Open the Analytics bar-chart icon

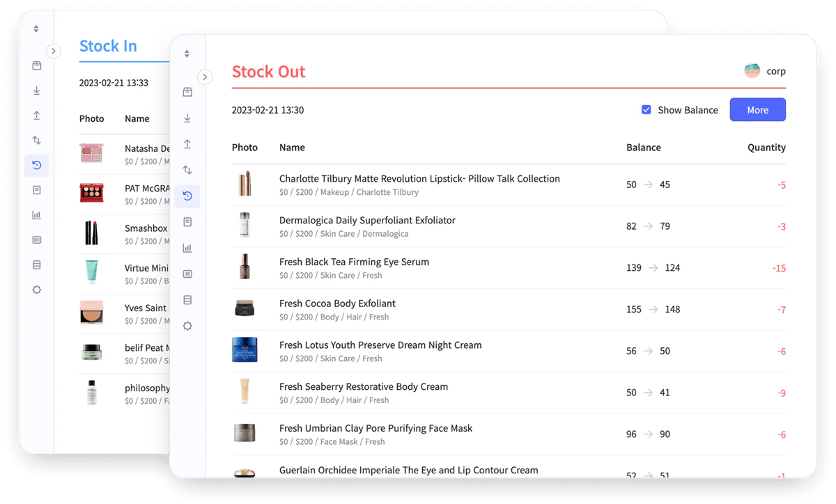(187, 247)
